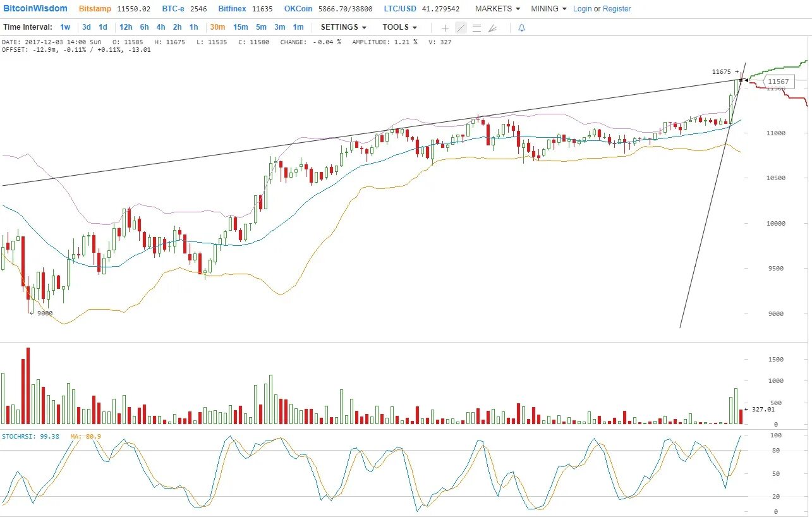This screenshot has height=517, width=812.
Task: Go to BitcoinWisdom home logo
Action: (35, 9)
